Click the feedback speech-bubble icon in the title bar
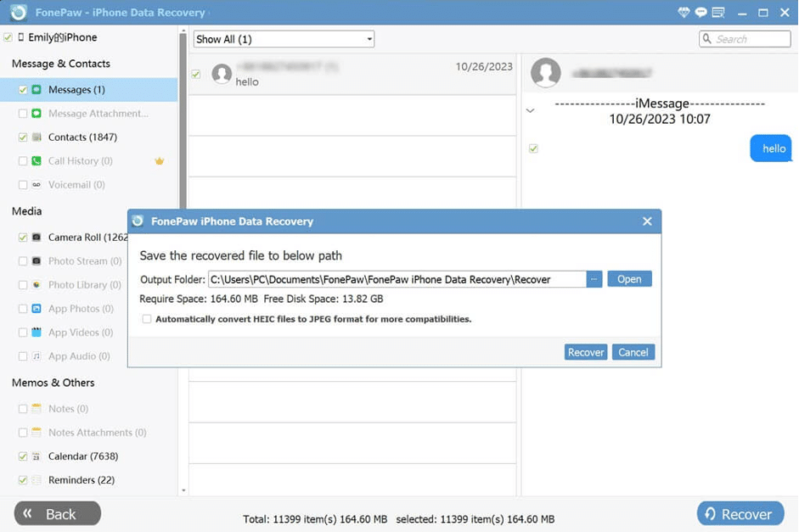The width and height of the screenshot is (799, 532). (701, 12)
